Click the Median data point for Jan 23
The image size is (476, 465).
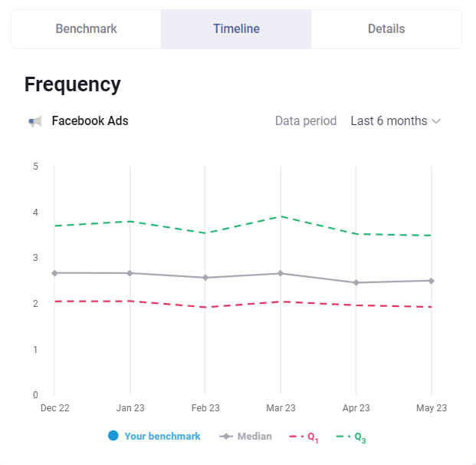pos(130,273)
